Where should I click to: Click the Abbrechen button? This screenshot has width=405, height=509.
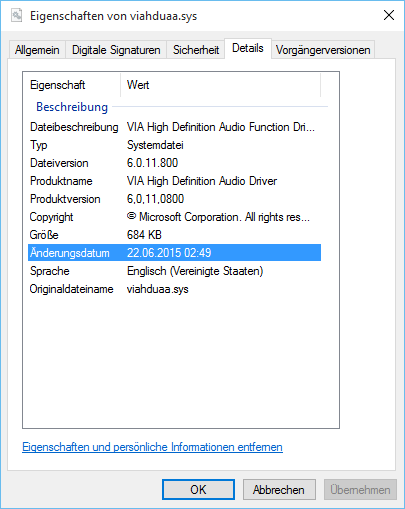click(279, 490)
